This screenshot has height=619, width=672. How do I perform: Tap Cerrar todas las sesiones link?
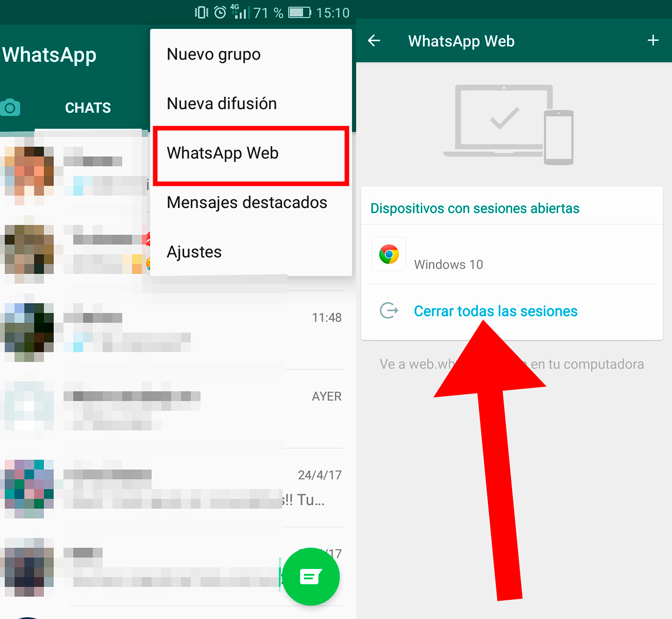point(496,311)
